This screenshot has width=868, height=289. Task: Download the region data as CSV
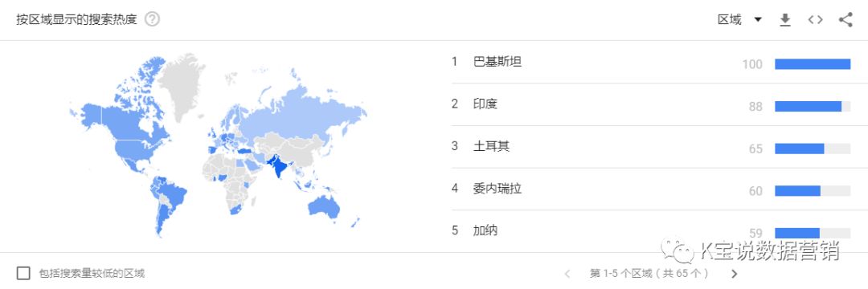785,20
